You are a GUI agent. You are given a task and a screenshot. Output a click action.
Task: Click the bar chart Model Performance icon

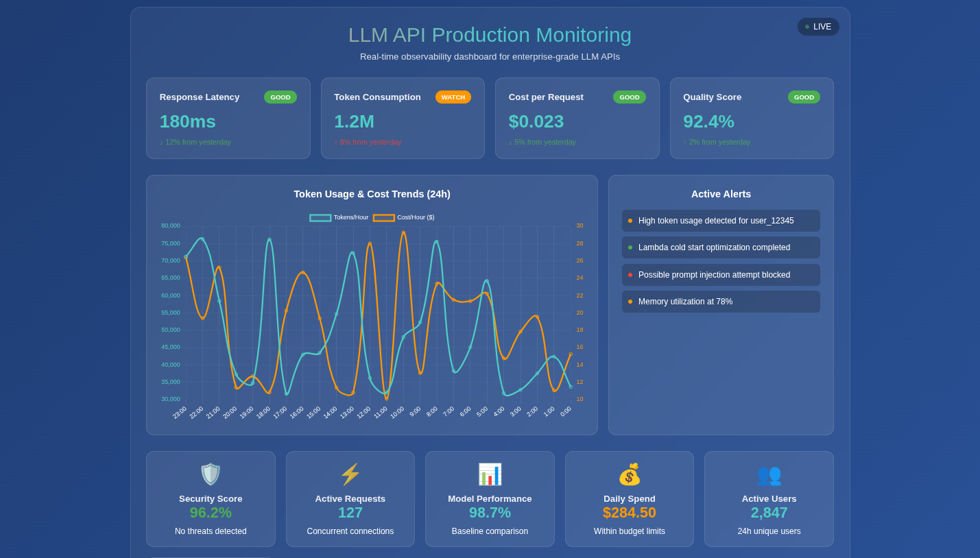click(490, 474)
